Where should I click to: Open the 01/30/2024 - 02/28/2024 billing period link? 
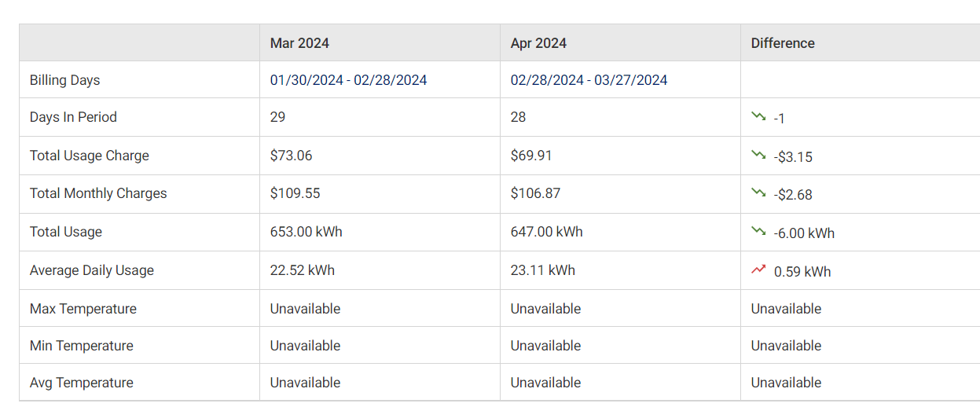point(348,80)
